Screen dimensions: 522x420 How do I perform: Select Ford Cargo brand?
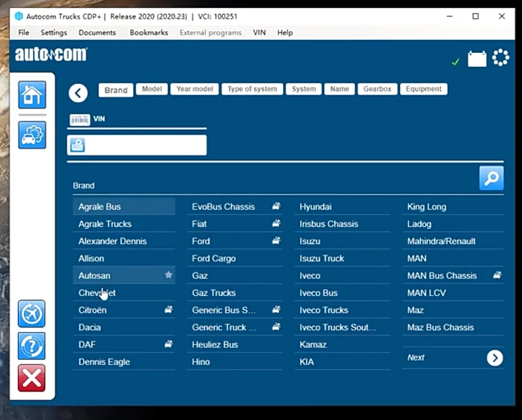click(x=234, y=259)
